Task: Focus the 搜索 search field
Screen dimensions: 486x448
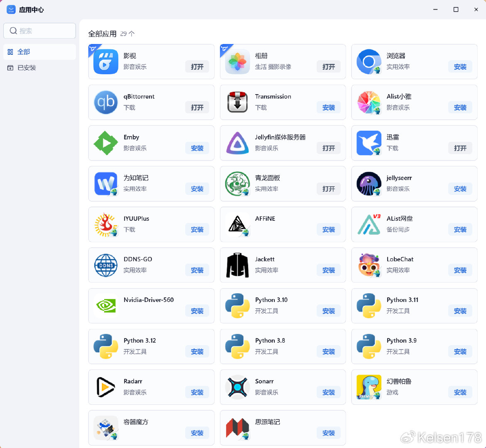Action: tap(40, 31)
